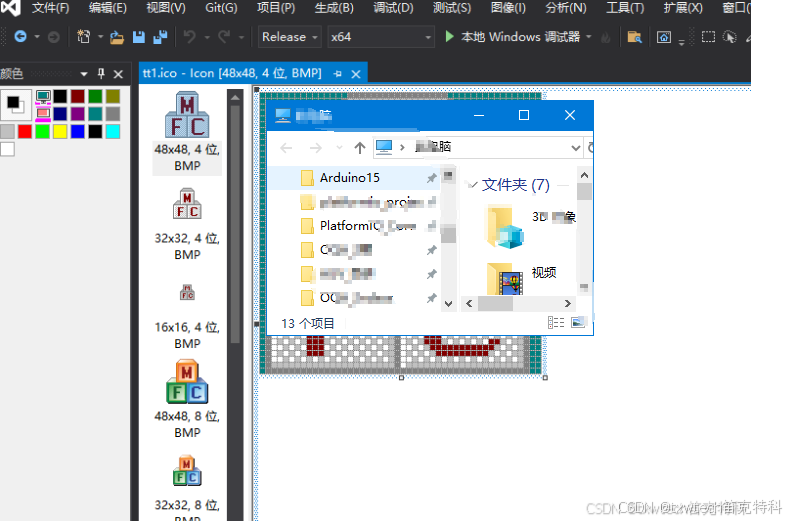Image resolution: width=787 pixels, height=521 pixels.
Task: Select the rectangle selection tool
Action: click(708, 37)
